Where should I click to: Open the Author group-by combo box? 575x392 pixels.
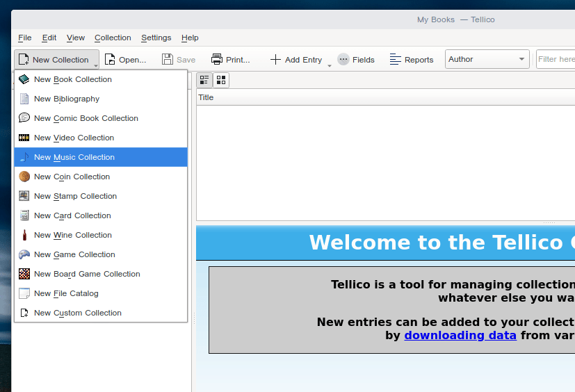coord(487,59)
